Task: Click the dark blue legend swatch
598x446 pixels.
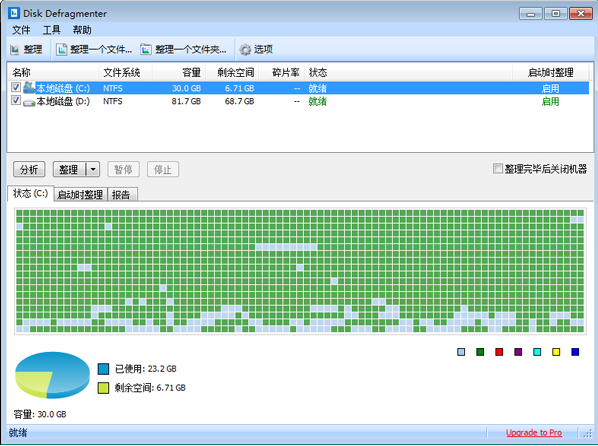Action: (575, 352)
